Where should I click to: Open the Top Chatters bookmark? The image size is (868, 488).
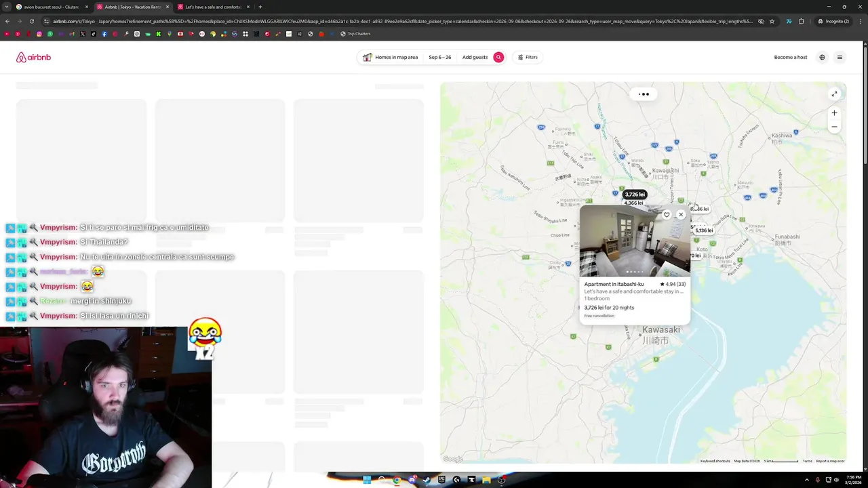[355, 34]
